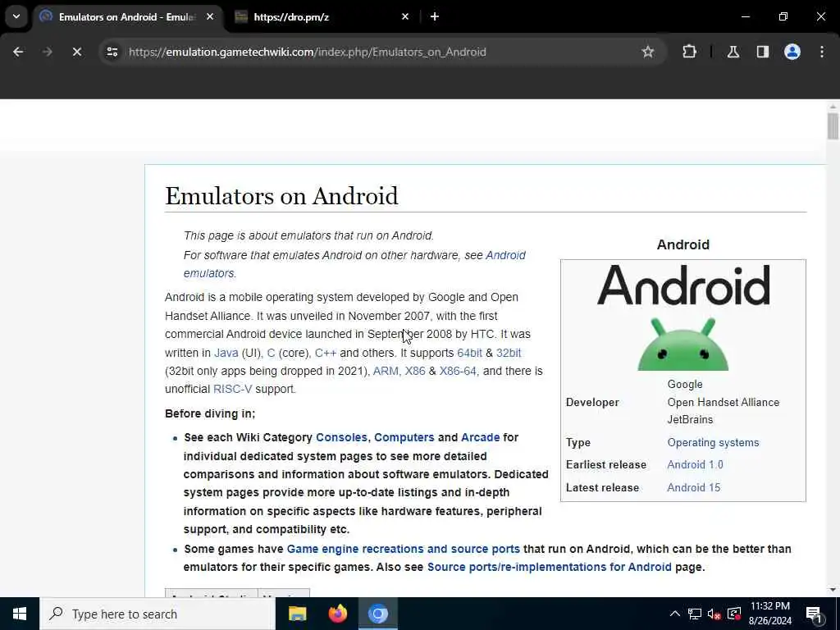Follow the Java link
This screenshot has width=840, height=630.
point(226,353)
